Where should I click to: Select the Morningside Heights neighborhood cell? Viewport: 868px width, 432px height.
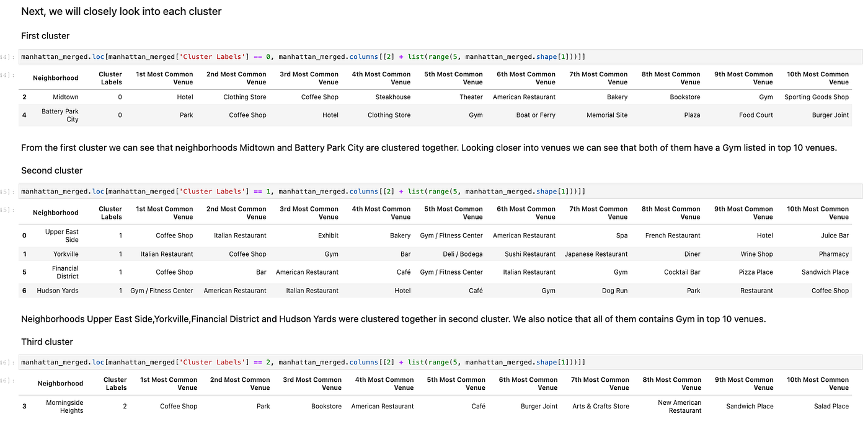pos(64,407)
